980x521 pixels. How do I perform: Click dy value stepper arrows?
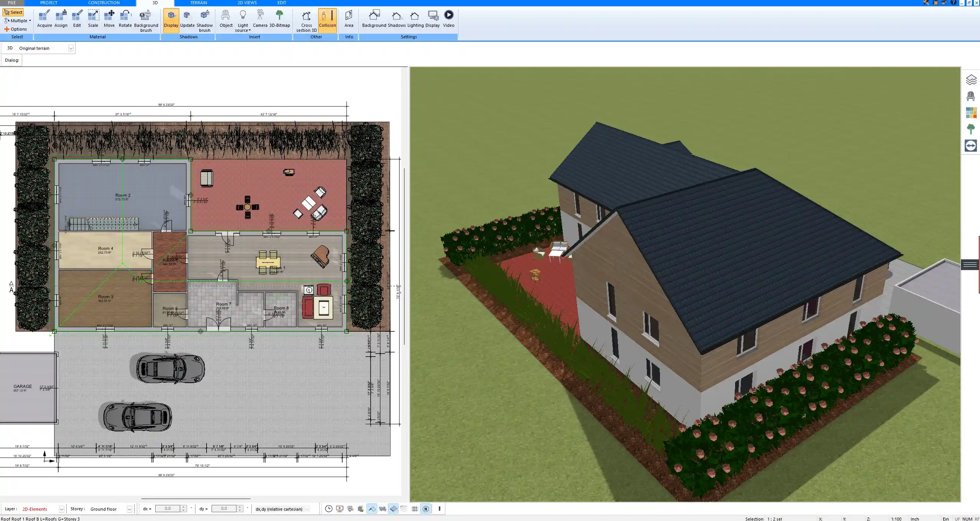(x=240, y=509)
